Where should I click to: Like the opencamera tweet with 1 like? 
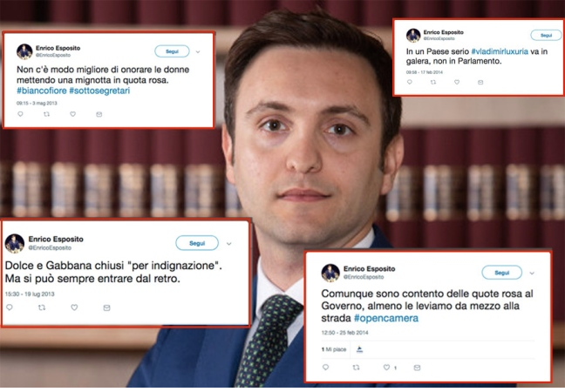pyautogui.click(x=386, y=367)
